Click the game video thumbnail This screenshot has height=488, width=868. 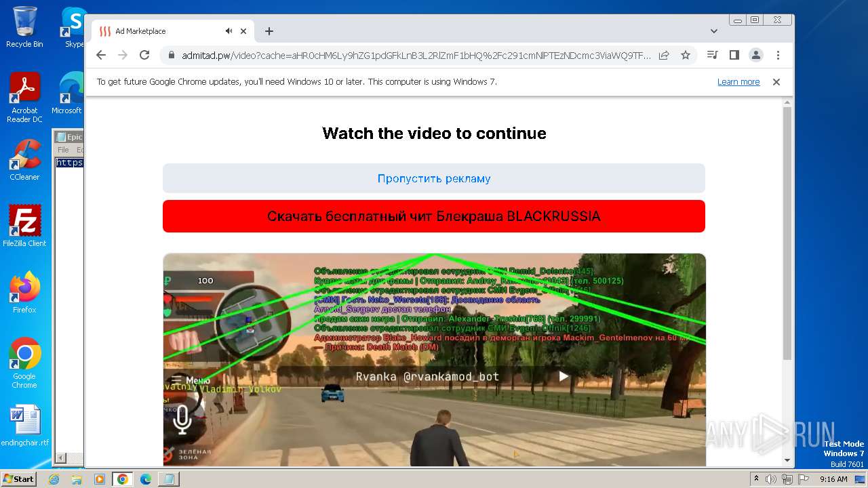click(434, 359)
